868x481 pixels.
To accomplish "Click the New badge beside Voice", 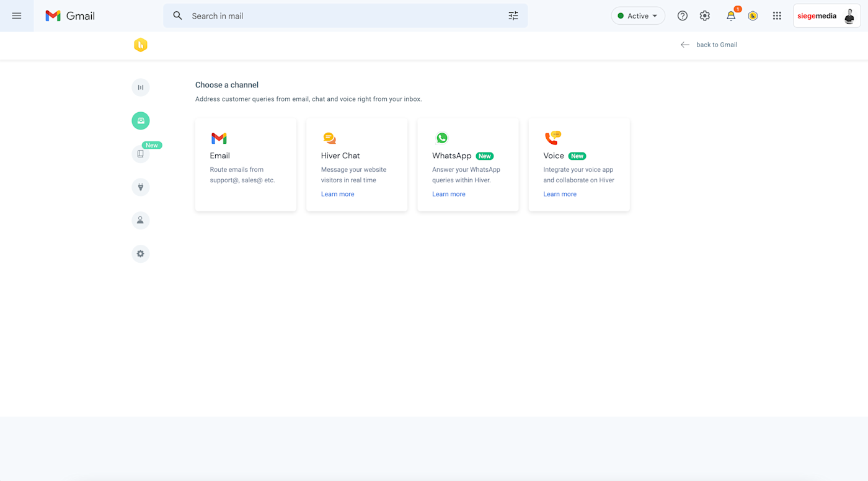I will [x=577, y=156].
